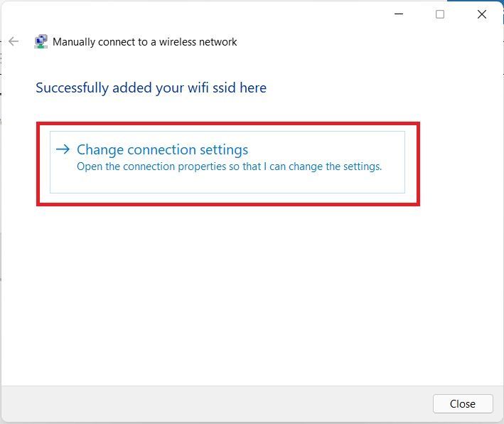Open Change connection settings

[227, 161]
